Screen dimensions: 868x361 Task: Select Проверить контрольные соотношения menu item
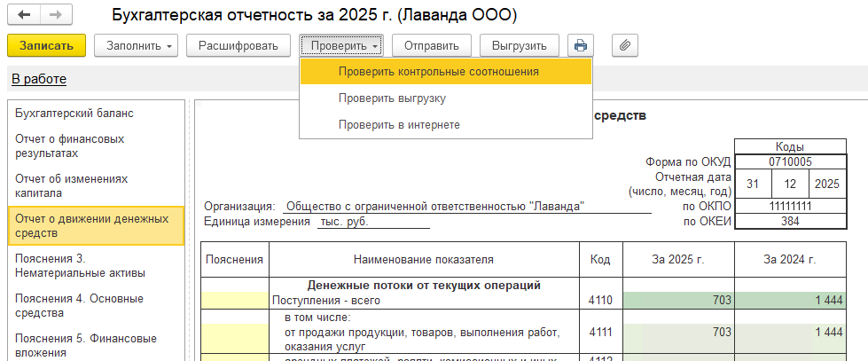point(438,71)
